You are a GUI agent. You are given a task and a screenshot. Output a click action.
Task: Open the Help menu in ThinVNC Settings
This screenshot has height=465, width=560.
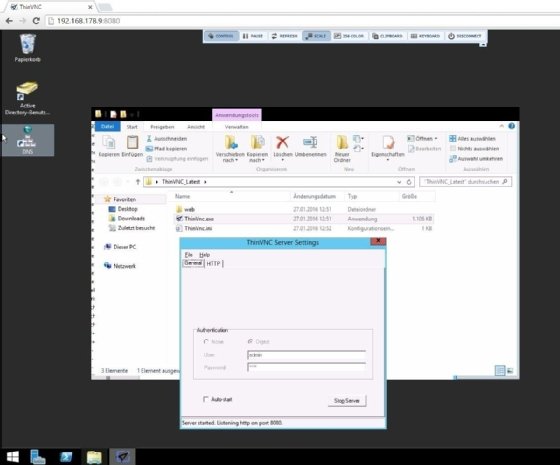pos(204,255)
